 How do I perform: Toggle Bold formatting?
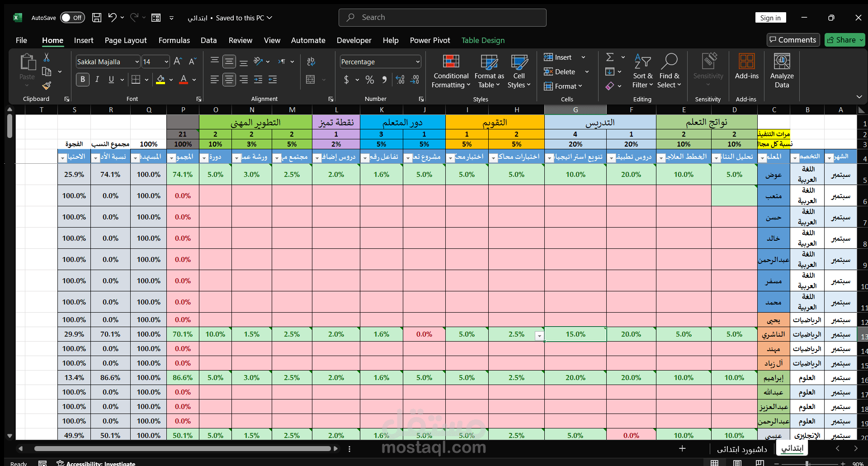pos(82,80)
